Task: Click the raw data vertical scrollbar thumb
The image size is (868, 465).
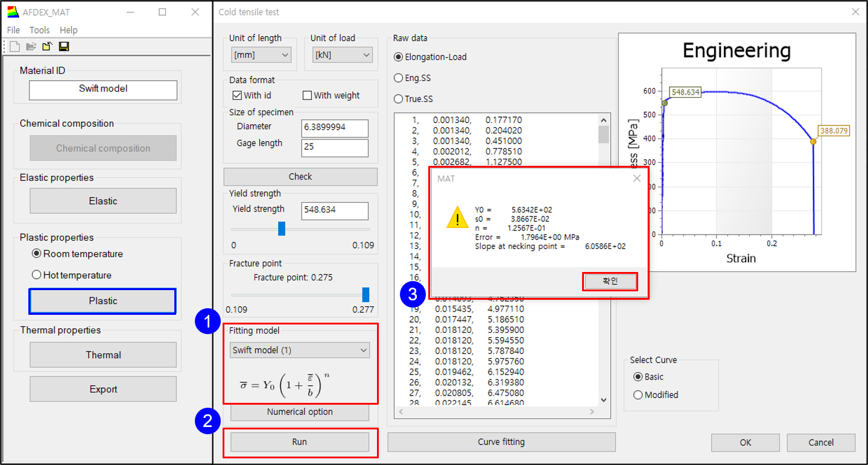Action: tap(604, 134)
